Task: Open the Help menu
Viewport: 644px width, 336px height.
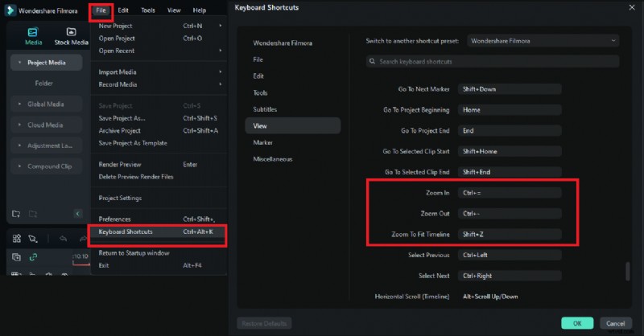Action: click(x=199, y=10)
